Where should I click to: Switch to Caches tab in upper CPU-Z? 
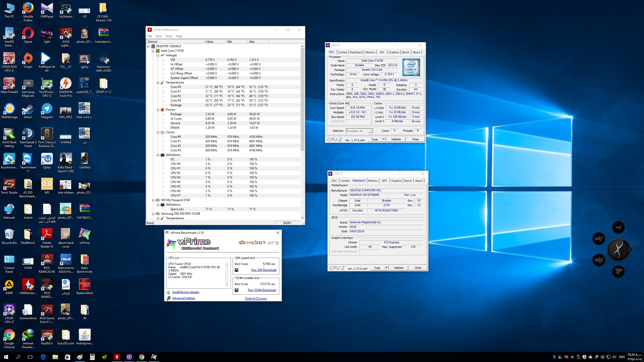(x=342, y=52)
